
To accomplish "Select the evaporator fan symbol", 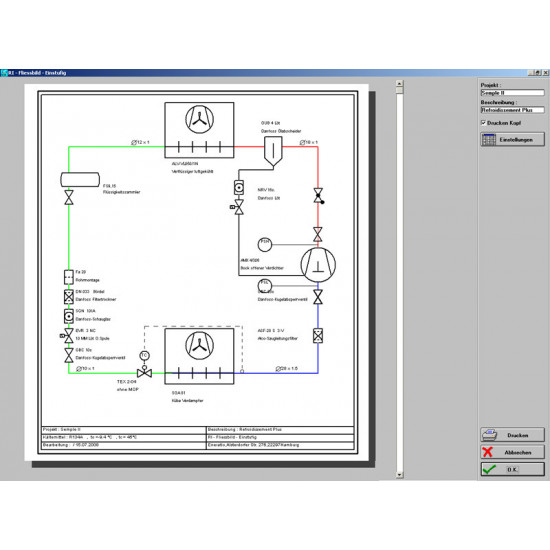I will (199, 346).
